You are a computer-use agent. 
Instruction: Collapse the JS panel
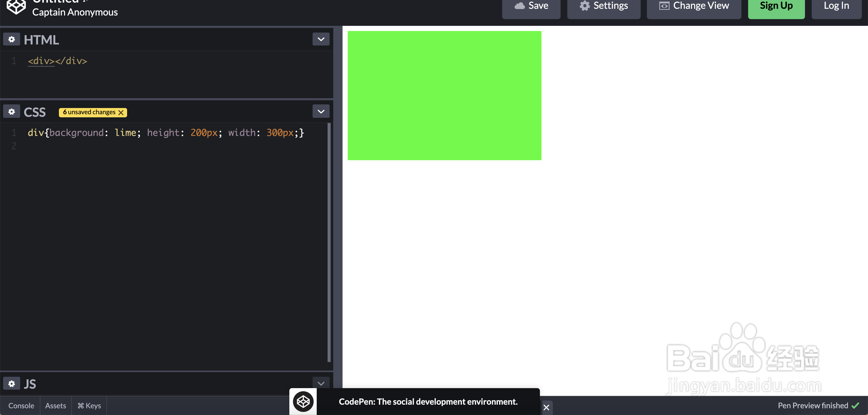(x=321, y=383)
